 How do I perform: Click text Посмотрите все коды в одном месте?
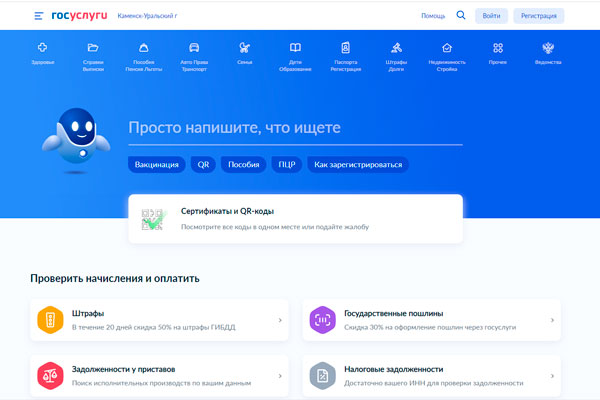[x=240, y=227]
